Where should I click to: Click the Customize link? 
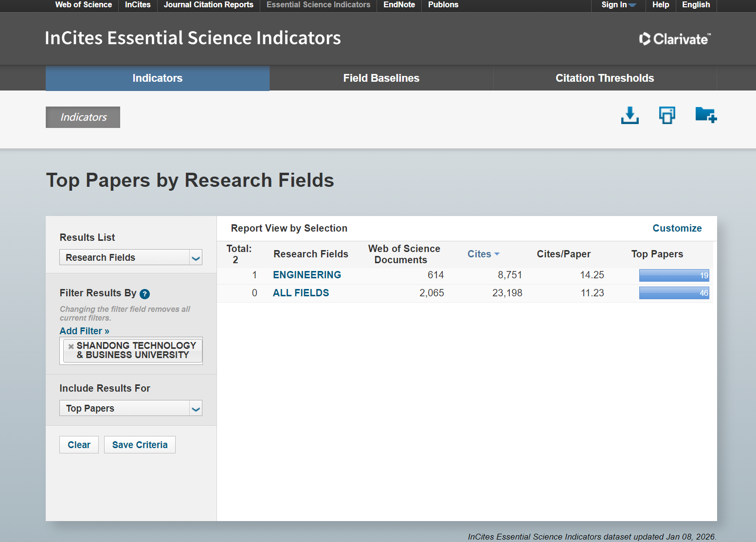click(677, 228)
